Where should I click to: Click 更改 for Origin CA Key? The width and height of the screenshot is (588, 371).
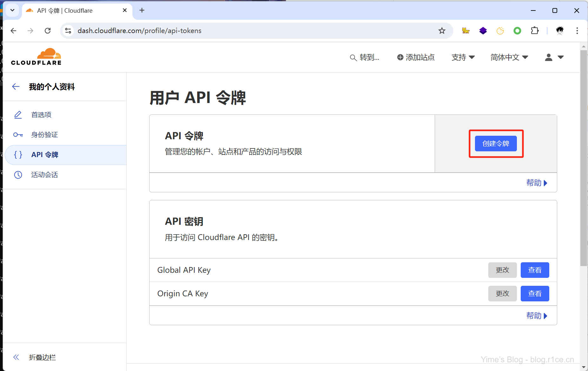point(502,293)
